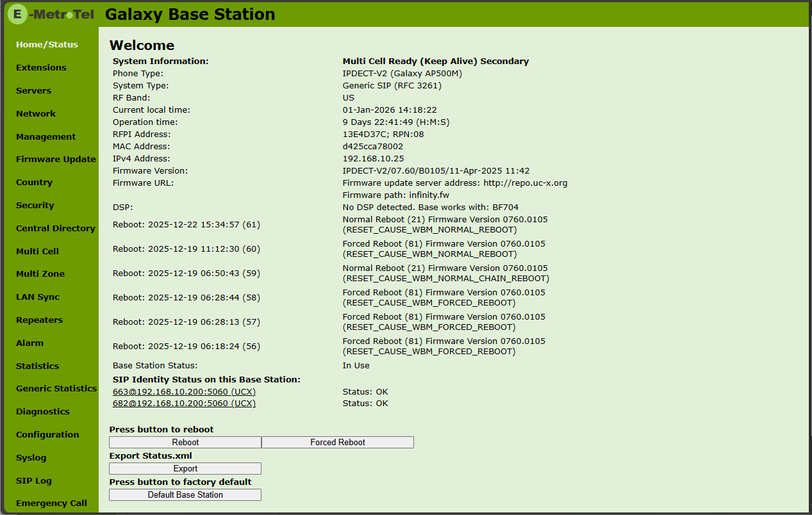Go to the Emergency Call page
812x515 pixels.
[51, 503]
